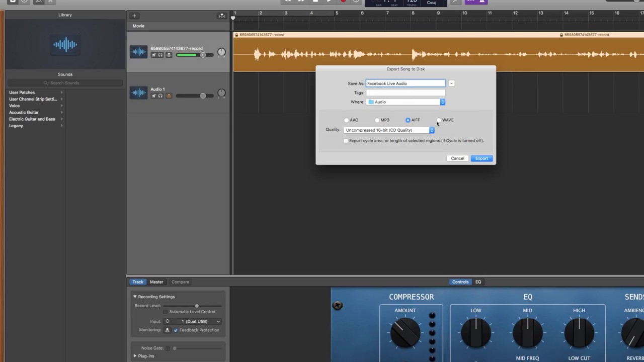Screen dimensions: 644x362
Task: Open the Quality dropdown menu
Action: click(389, 130)
